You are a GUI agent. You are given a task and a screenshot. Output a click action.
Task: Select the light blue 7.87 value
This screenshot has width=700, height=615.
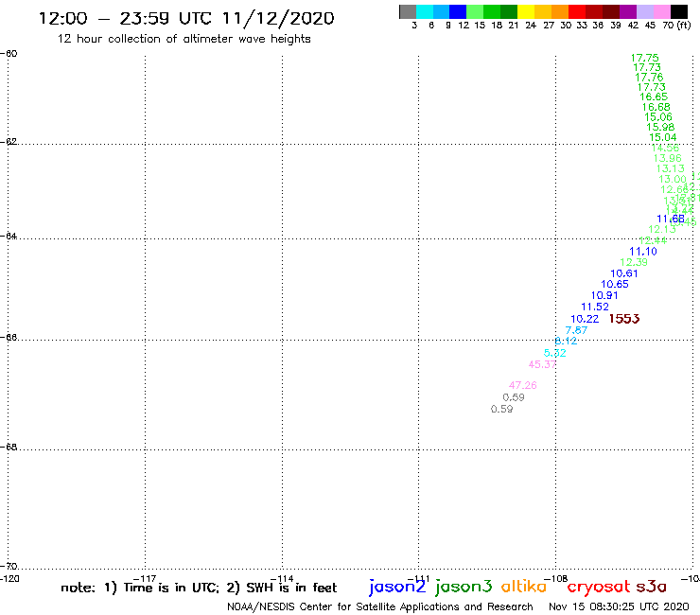point(576,330)
